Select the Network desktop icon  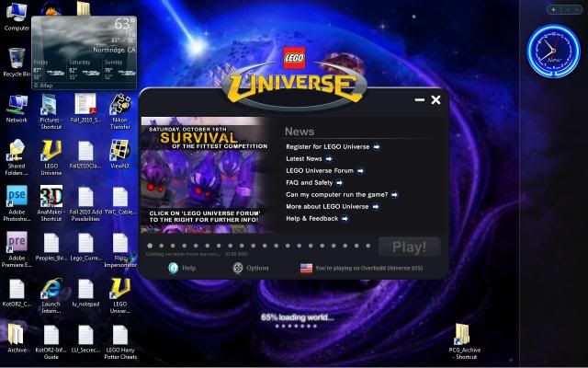[x=17, y=109]
